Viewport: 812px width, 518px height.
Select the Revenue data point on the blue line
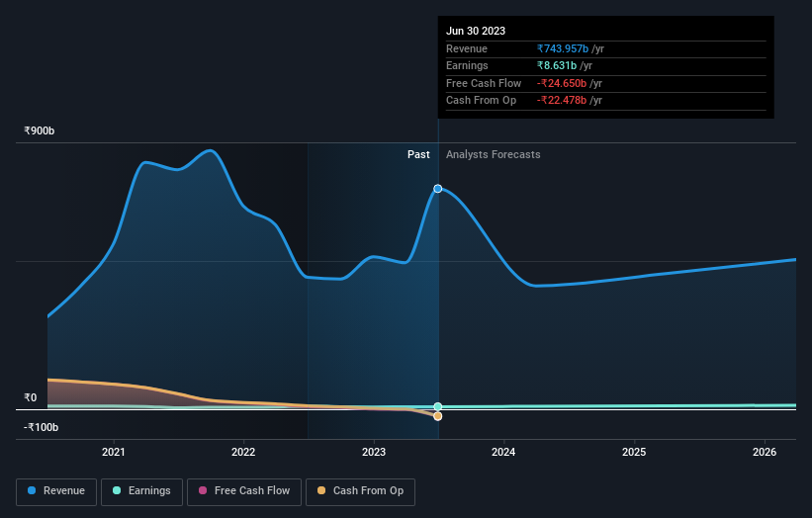coord(438,189)
